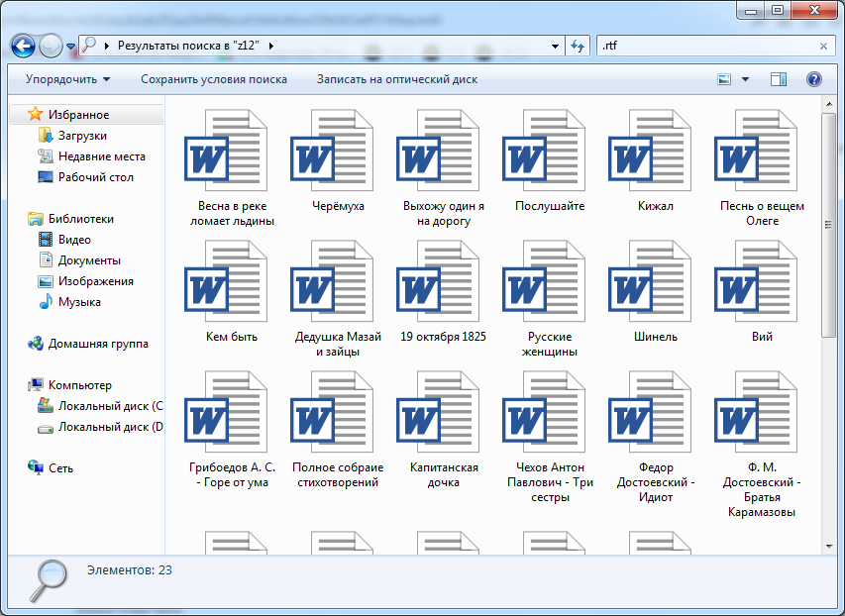Open Help with the question mark icon
This screenshot has width=845, height=616.
click(813, 79)
